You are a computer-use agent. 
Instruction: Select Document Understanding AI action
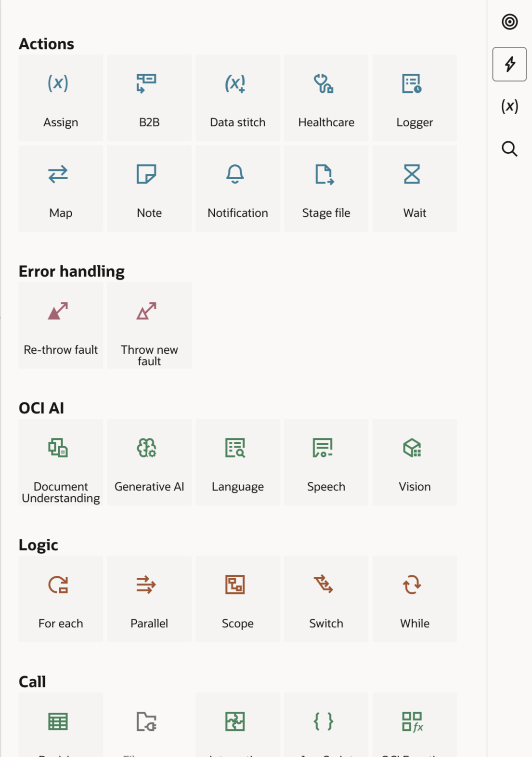click(x=61, y=462)
